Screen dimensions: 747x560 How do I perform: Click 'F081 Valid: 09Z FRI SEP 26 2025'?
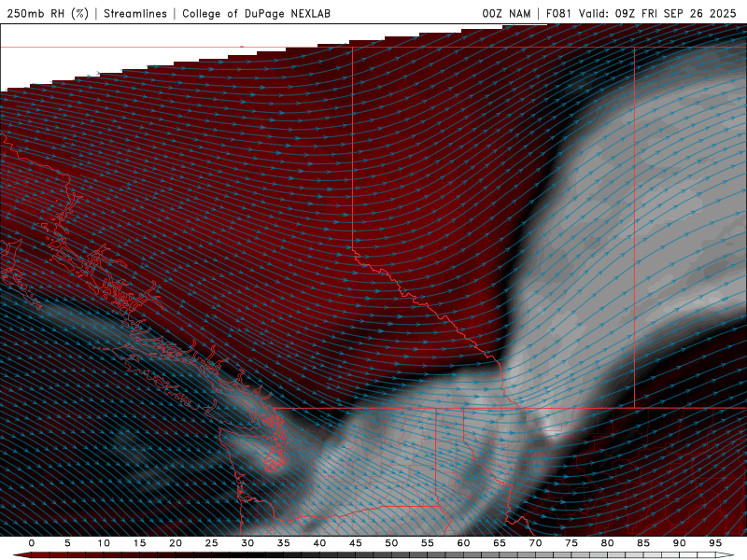(x=641, y=13)
